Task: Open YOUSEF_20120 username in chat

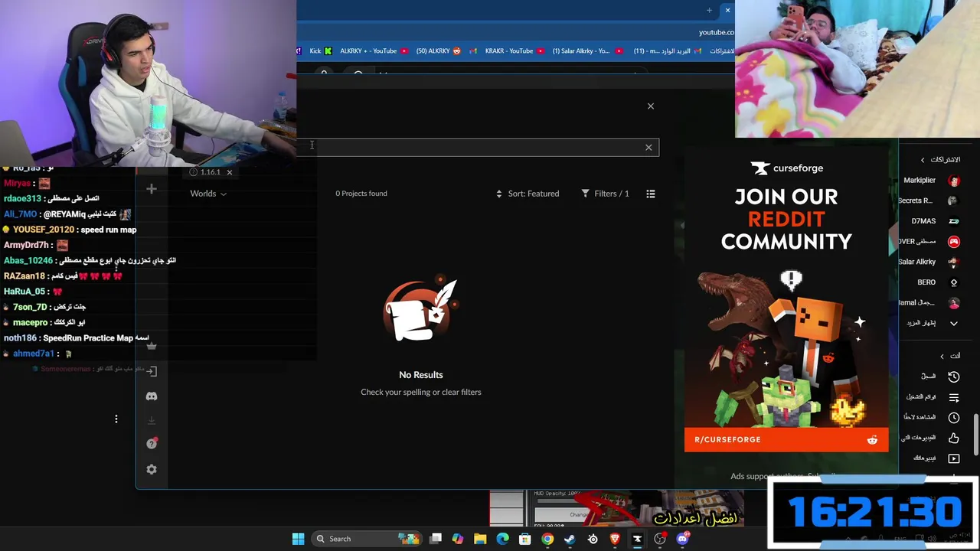Action: (x=43, y=230)
